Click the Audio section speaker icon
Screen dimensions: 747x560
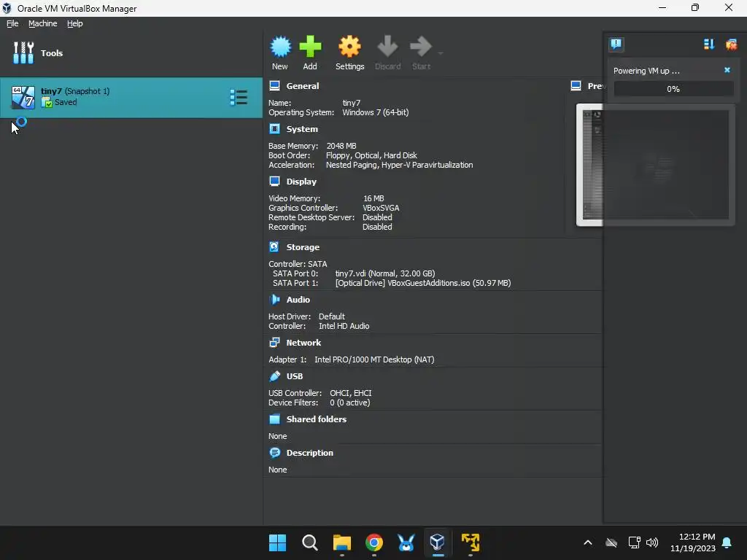coord(274,300)
